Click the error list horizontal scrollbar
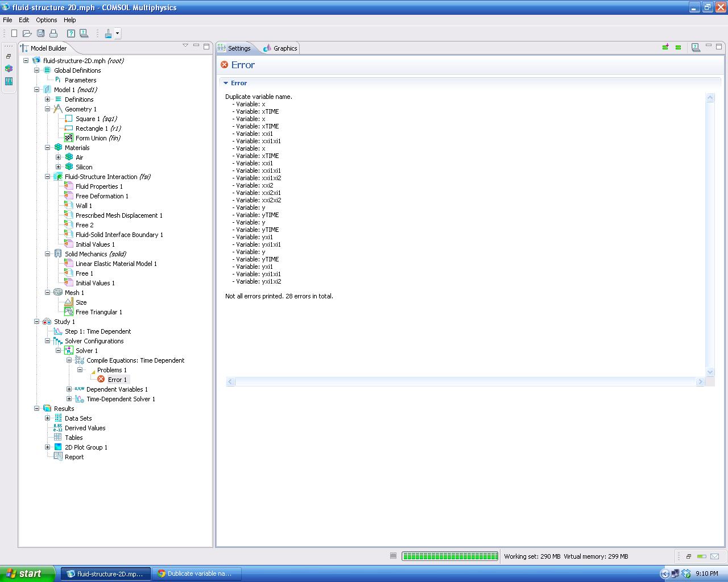The image size is (728, 582). click(x=465, y=382)
